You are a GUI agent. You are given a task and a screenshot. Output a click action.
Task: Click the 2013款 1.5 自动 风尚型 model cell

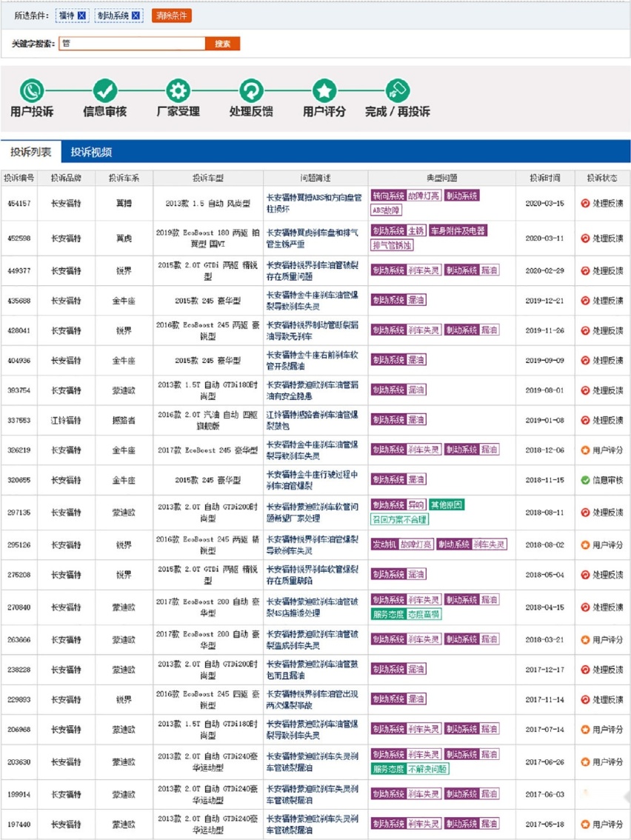[x=208, y=204]
